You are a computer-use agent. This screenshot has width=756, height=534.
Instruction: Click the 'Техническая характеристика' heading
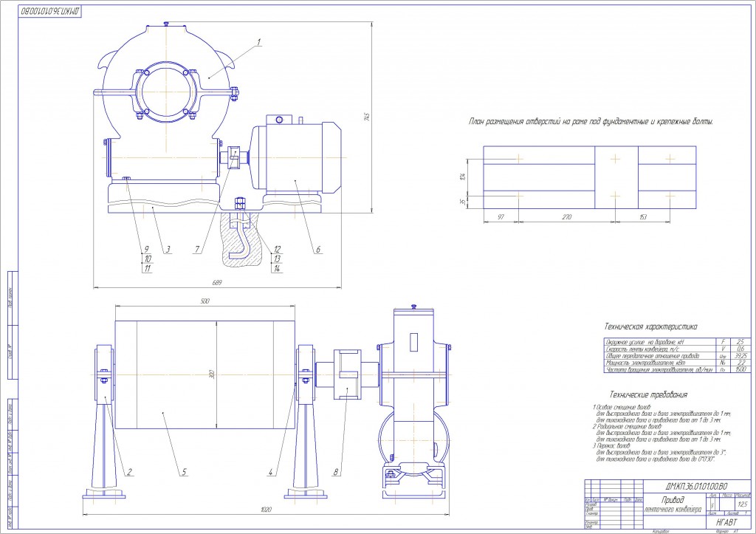(x=650, y=326)
